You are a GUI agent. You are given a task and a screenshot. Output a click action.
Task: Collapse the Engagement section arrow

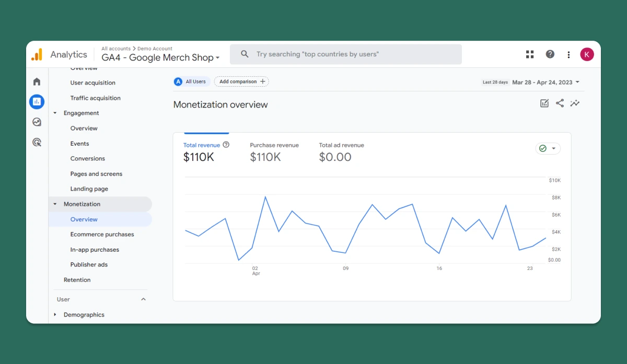[55, 113]
